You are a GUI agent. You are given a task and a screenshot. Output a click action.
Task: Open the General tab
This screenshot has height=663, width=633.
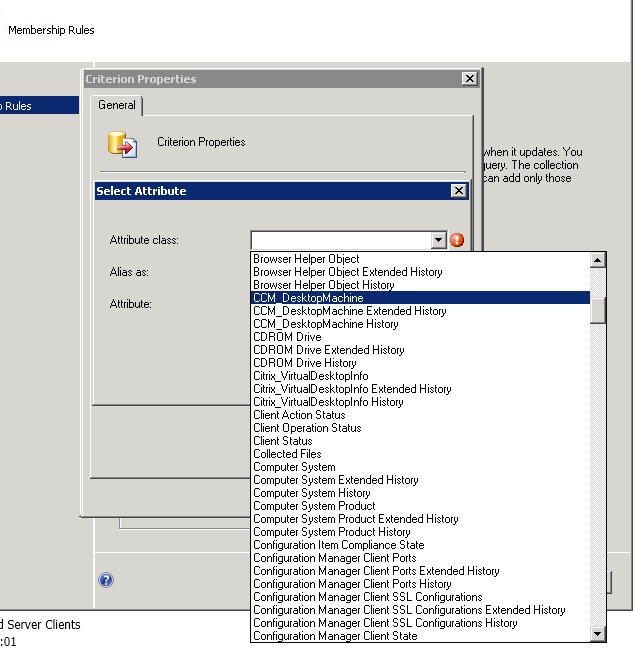(x=117, y=105)
